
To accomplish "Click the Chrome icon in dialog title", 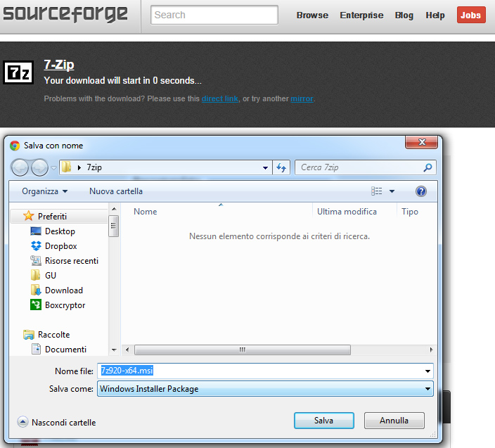I will [x=15, y=146].
